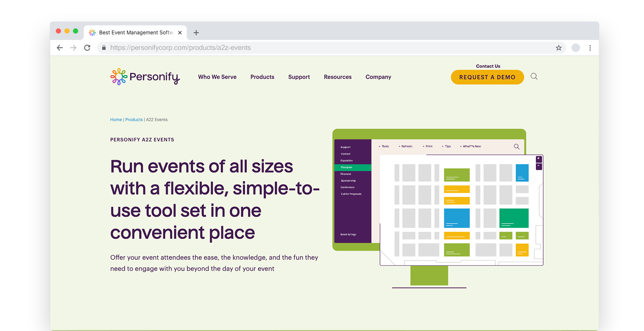Open the Who We Serve menu
This screenshot has height=331, width=644.
point(217,77)
